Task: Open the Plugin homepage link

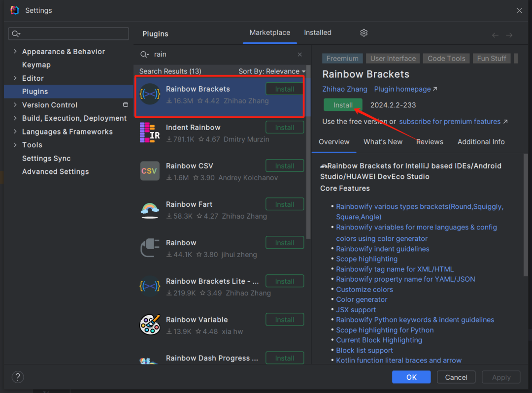Action: click(x=405, y=89)
